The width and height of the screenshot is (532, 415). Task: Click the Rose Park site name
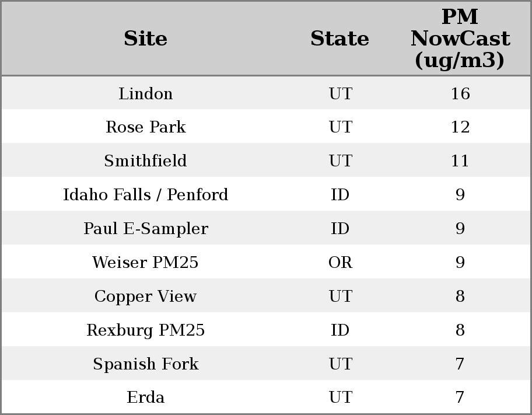[x=145, y=127]
